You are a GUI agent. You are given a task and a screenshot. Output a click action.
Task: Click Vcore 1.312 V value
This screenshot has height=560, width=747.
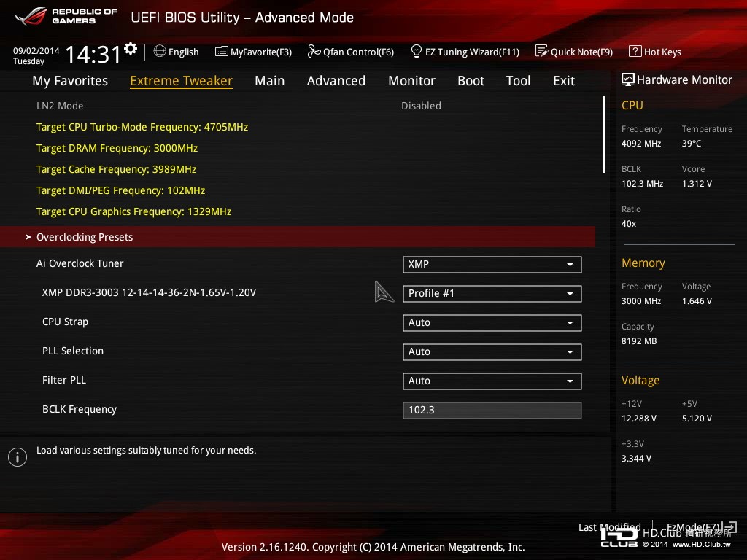[697, 183]
